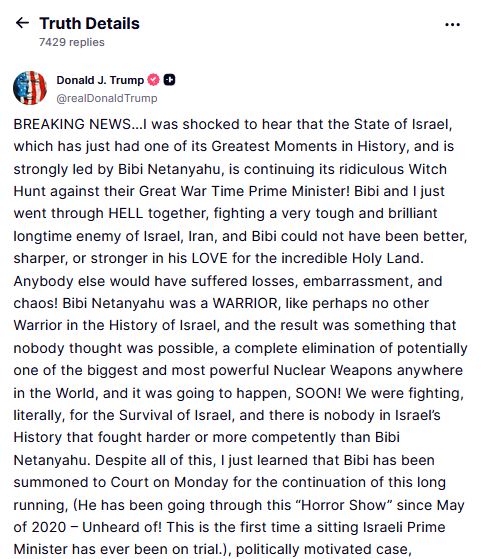Click the capitalized word 'HELL'
The width and height of the screenshot is (485, 559).
(126, 213)
